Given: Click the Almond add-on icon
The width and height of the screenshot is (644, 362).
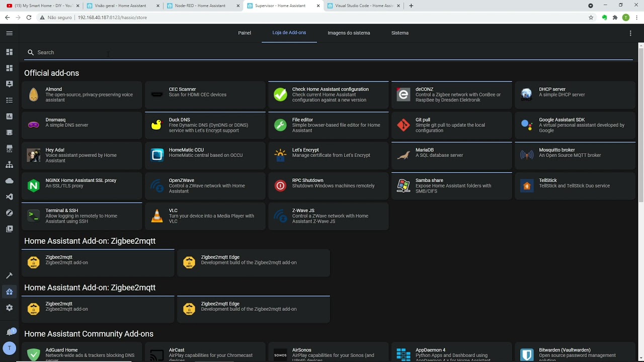Looking at the screenshot, I should click(x=34, y=95).
